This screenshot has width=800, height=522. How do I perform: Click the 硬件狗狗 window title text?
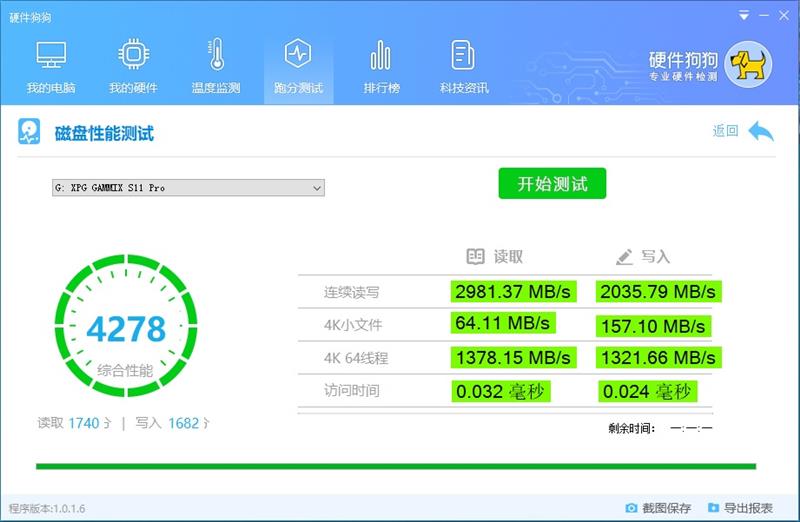pyautogui.click(x=30, y=17)
